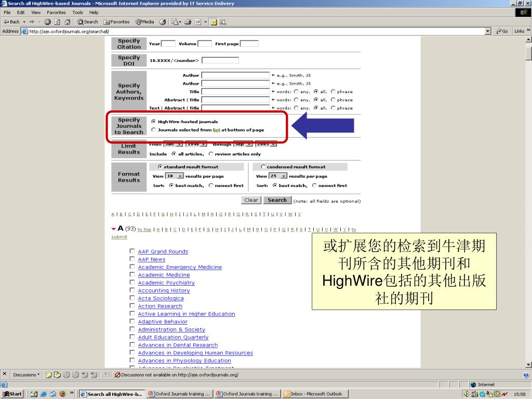This screenshot has width=532, height=399.
Task: Open the History icon
Action: pos(163,22)
